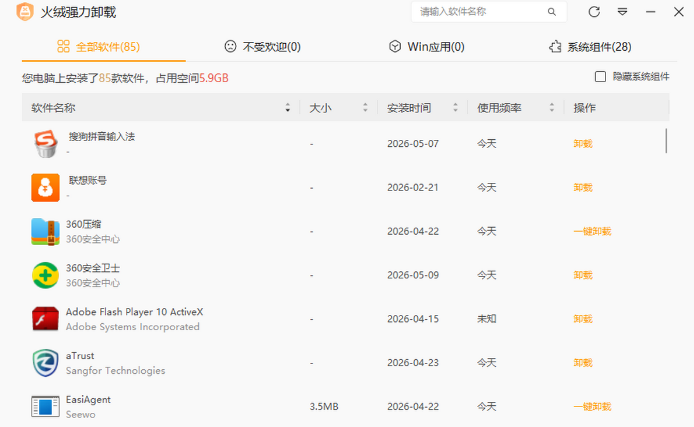Minimize the uninstaller window

click(x=651, y=12)
